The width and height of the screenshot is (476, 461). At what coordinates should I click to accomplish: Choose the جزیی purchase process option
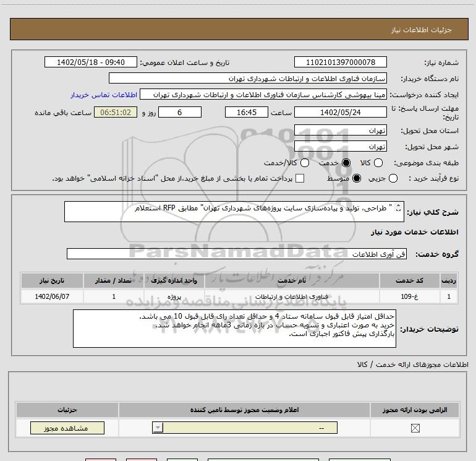(393, 178)
